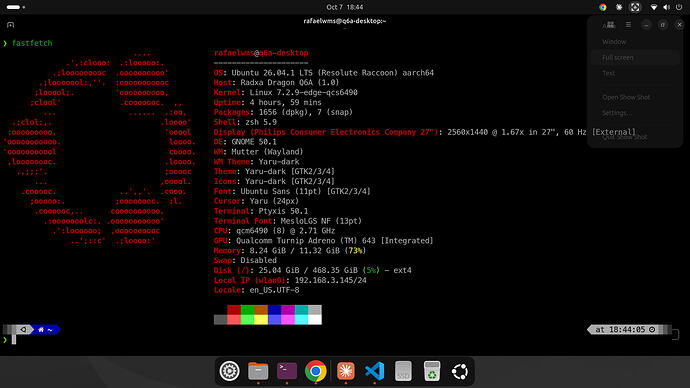Open network settings via the Wi-Fi icon
690x388 pixels.
654,7
